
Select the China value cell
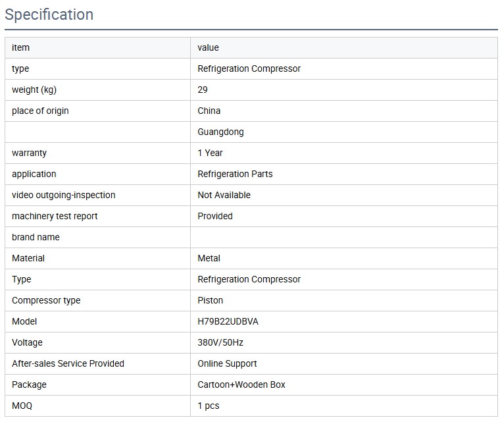click(209, 111)
